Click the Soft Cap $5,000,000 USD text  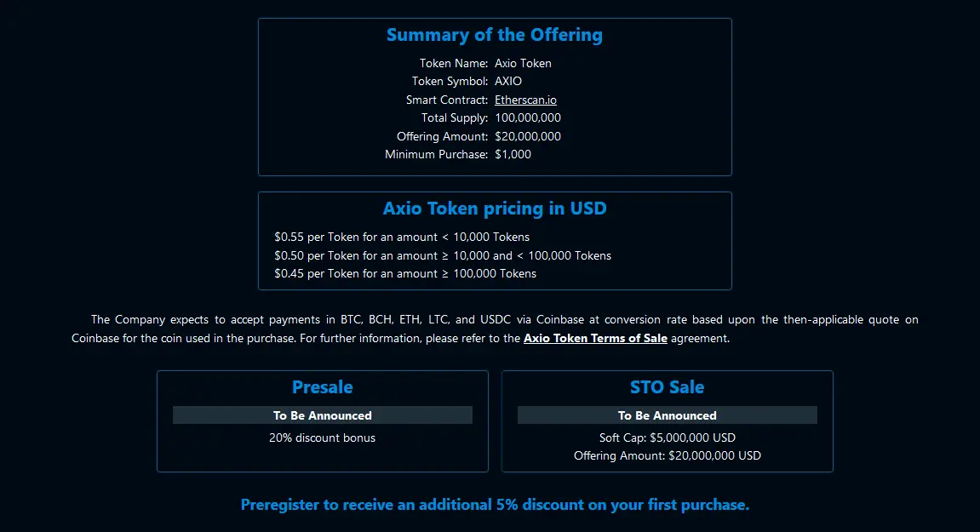click(667, 438)
